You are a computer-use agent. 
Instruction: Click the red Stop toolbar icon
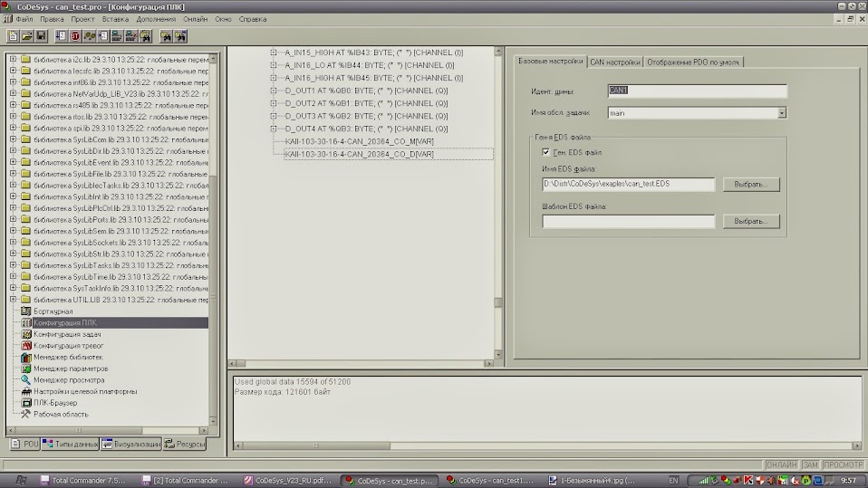(x=74, y=36)
